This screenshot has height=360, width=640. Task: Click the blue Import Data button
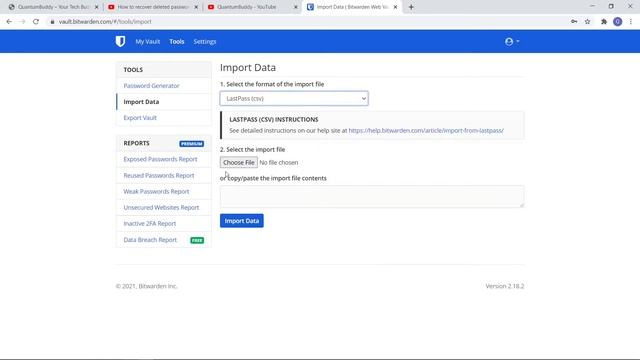[x=242, y=221]
